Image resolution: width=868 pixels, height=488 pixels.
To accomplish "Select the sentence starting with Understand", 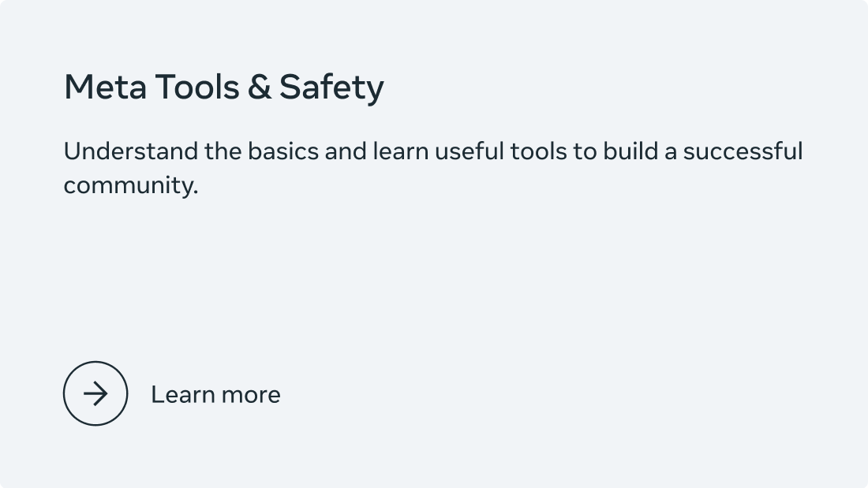I will pyautogui.click(x=433, y=151).
